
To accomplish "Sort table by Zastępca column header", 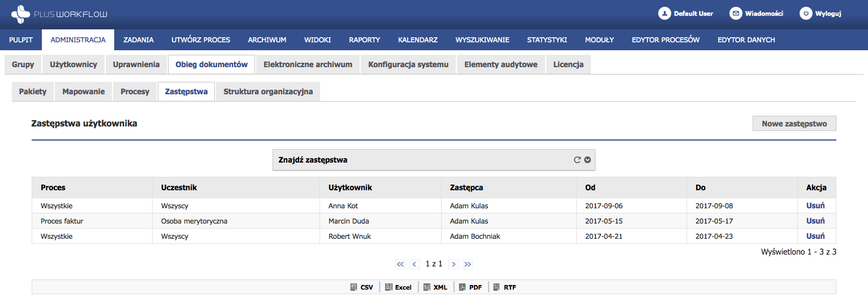I will pyautogui.click(x=467, y=187).
